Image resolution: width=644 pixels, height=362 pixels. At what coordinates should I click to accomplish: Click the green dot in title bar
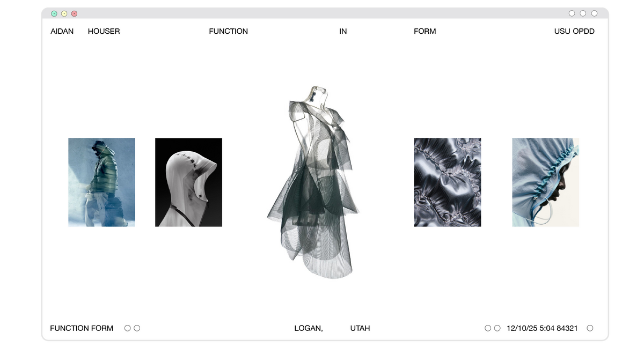[54, 13]
